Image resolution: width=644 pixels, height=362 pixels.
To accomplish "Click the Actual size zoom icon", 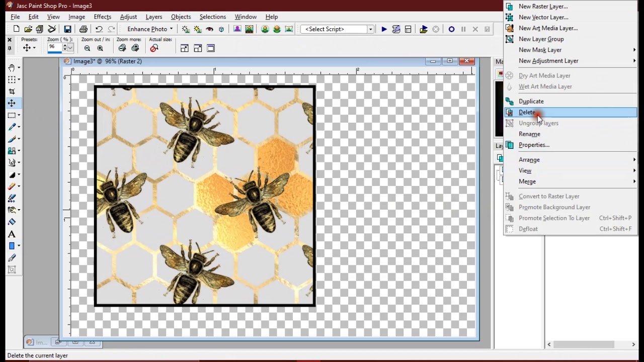I will pyautogui.click(x=154, y=48).
